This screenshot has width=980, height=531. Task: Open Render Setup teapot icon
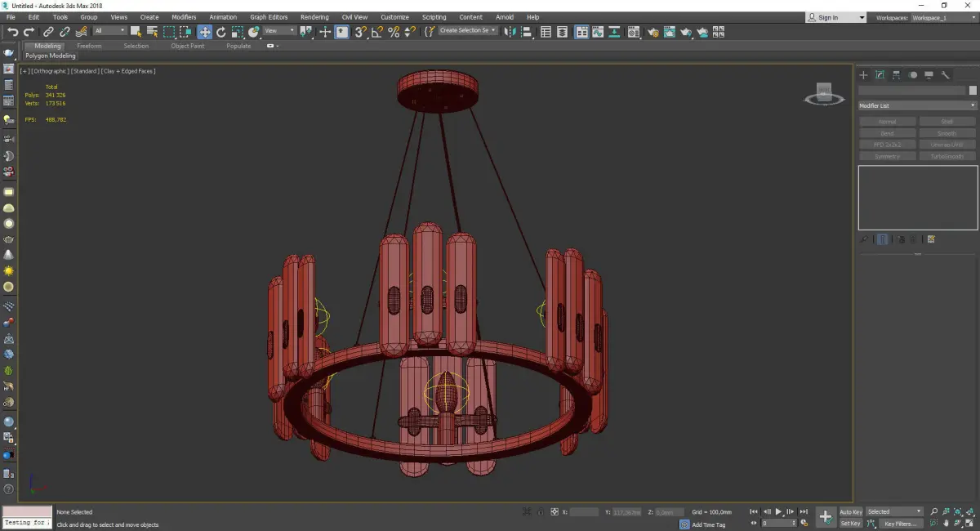coord(653,32)
